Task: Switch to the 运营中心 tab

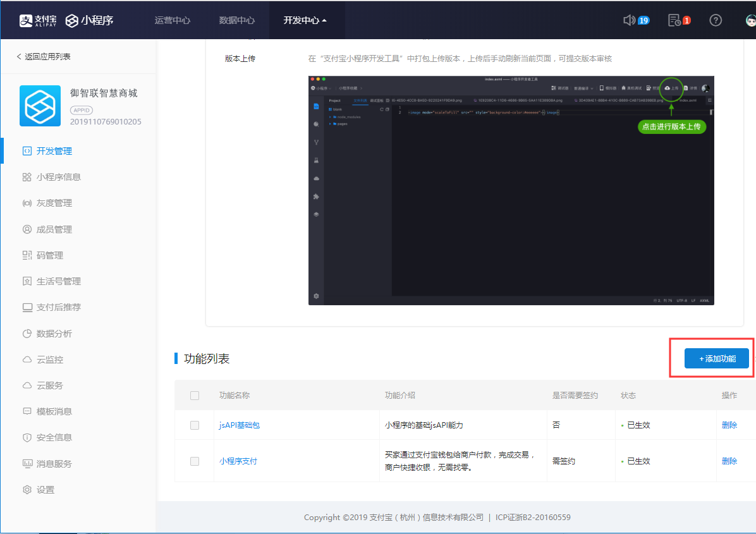Action: click(x=172, y=20)
